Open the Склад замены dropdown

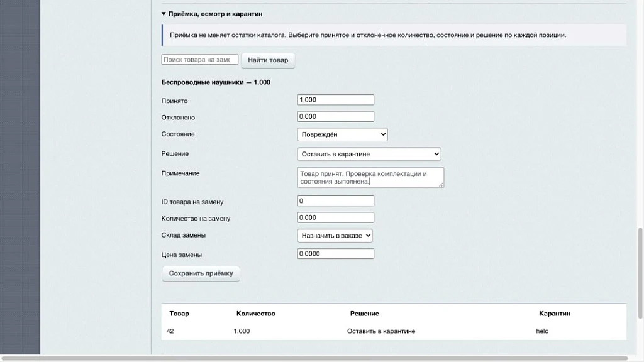click(x=335, y=236)
